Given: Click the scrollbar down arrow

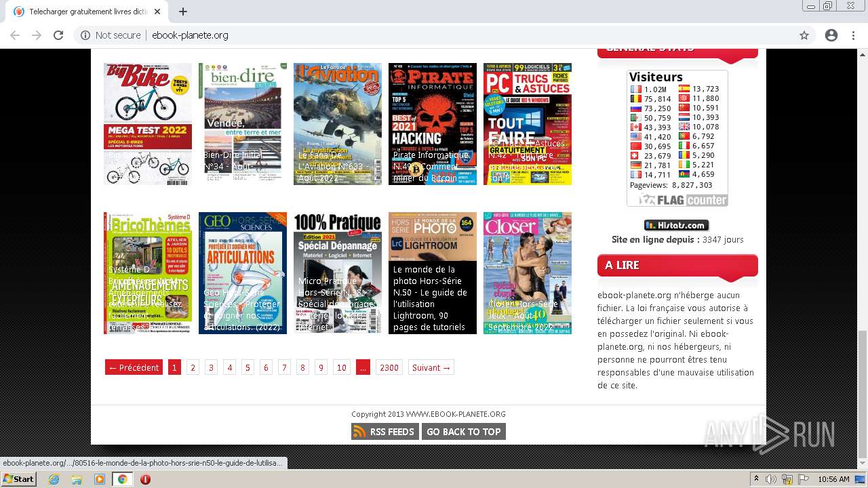Looking at the screenshot, I should 862,464.
